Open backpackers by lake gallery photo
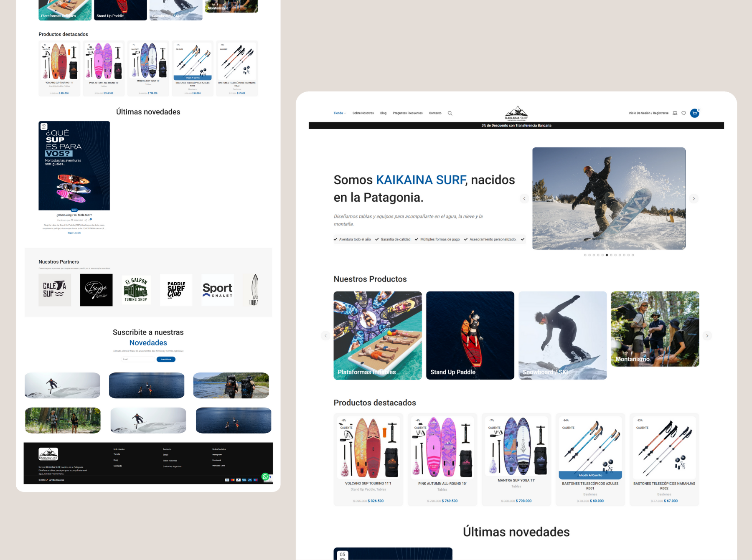The width and height of the screenshot is (752, 560). 231,385
